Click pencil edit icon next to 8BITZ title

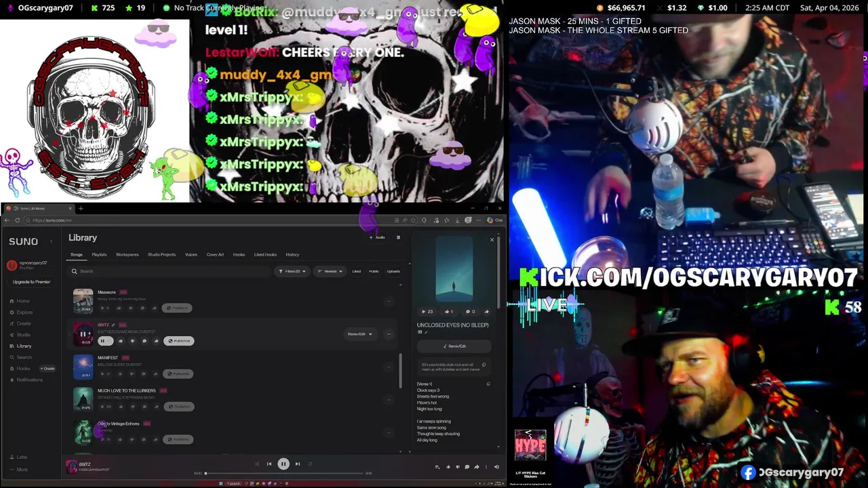(113, 325)
